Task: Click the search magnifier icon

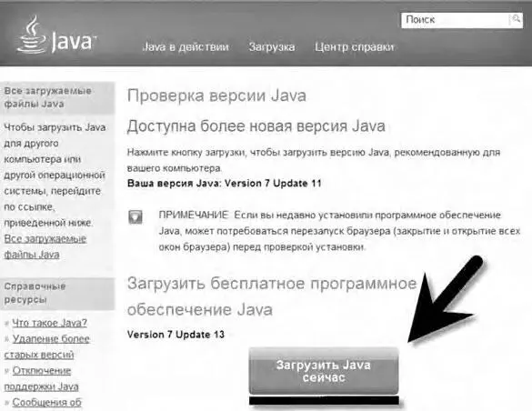Action: [516, 19]
